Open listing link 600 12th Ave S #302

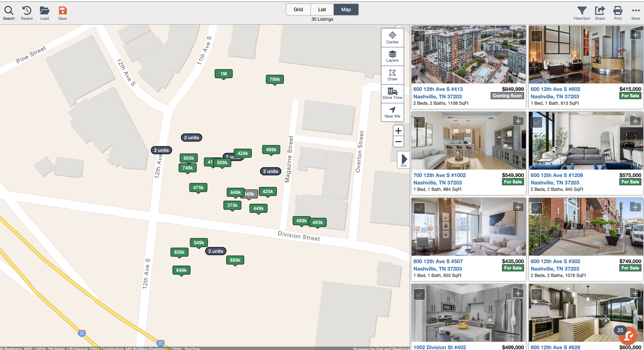tap(555, 265)
